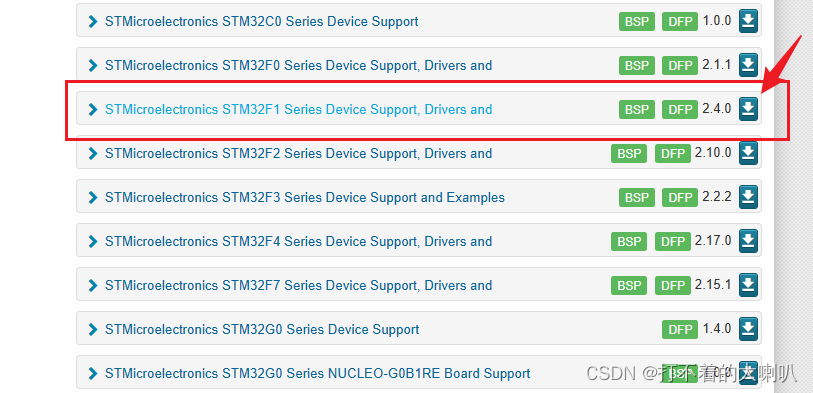Click the DFP badge on STM32C0 row
Image resolution: width=813 pixels, height=393 pixels.
pos(680,22)
